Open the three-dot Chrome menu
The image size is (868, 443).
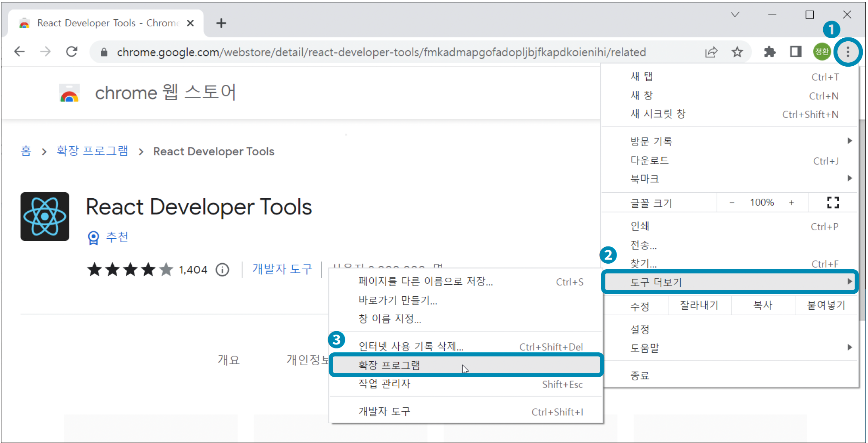pos(848,52)
